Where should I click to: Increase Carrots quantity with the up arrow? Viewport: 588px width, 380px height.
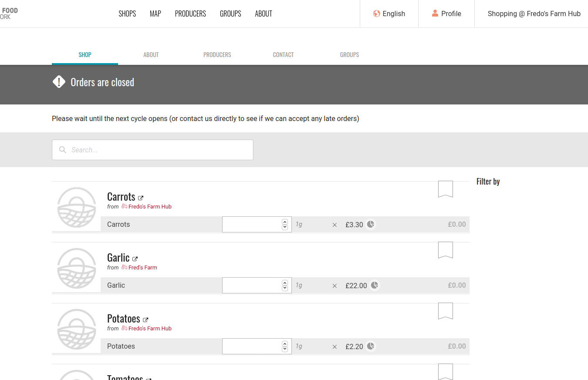pos(285,222)
